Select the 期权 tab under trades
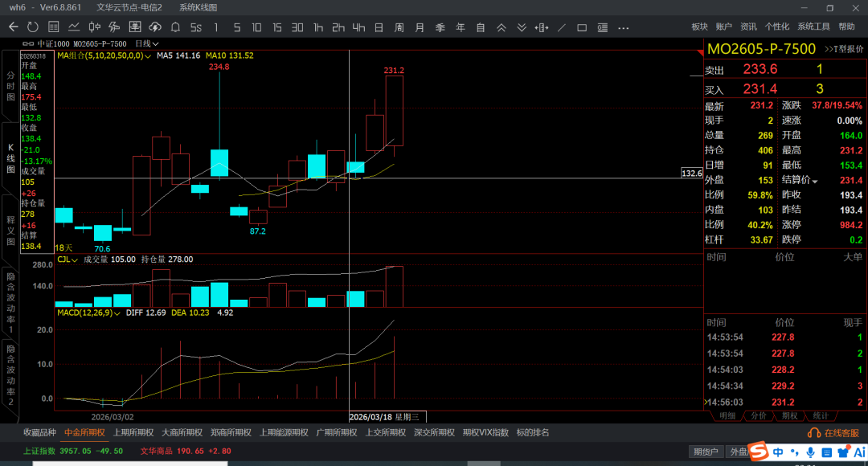Screen dimensions: 868x466 (x=789, y=415)
